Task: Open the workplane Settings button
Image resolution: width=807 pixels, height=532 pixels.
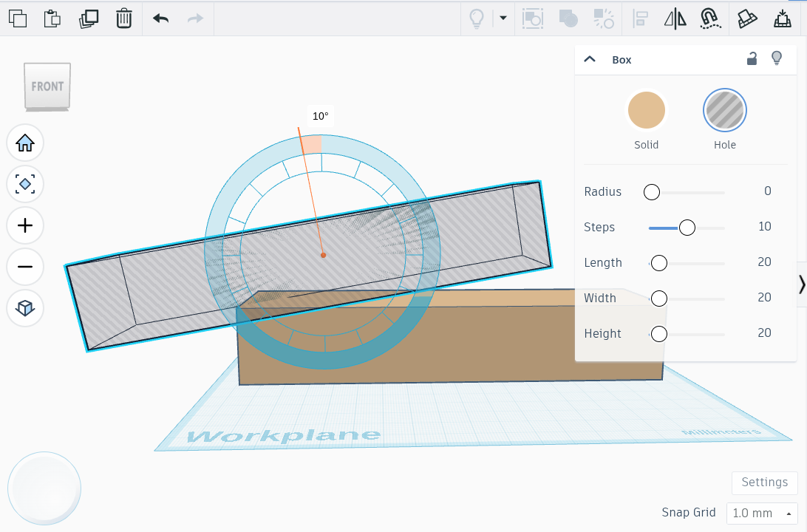Action: click(x=764, y=482)
